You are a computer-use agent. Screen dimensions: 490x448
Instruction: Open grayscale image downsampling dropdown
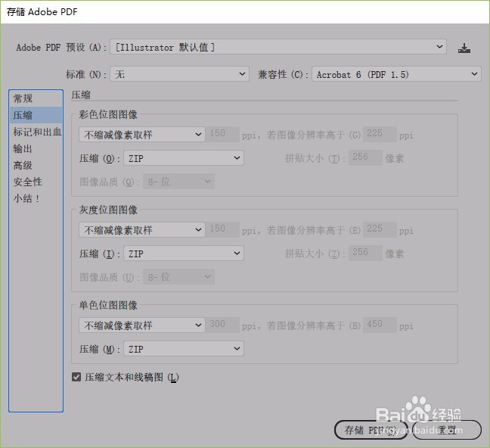[142, 230]
